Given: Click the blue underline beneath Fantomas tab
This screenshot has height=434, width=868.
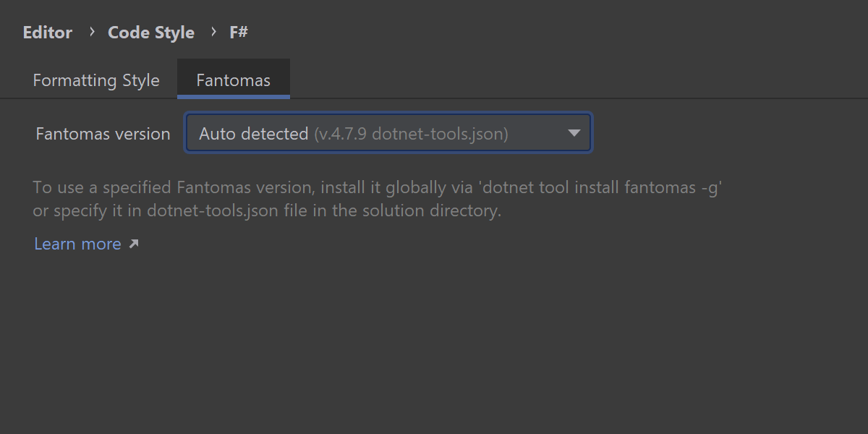Looking at the screenshot, I should click(233, 96).
